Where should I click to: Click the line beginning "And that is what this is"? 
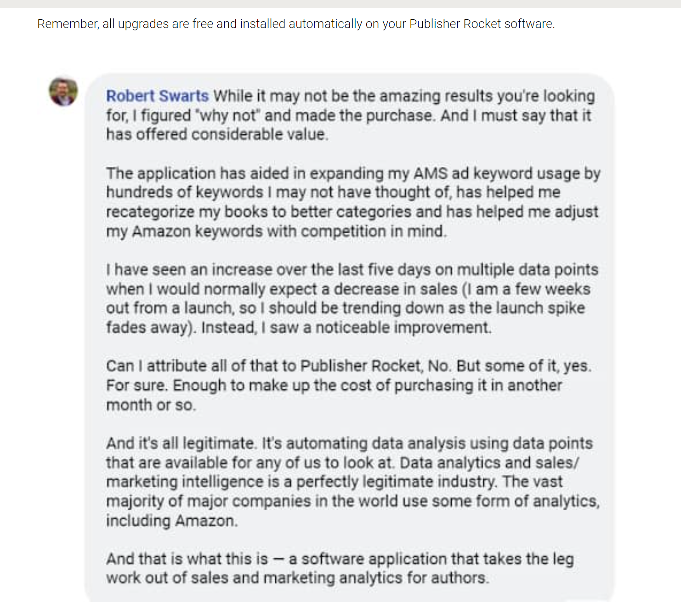340,559
